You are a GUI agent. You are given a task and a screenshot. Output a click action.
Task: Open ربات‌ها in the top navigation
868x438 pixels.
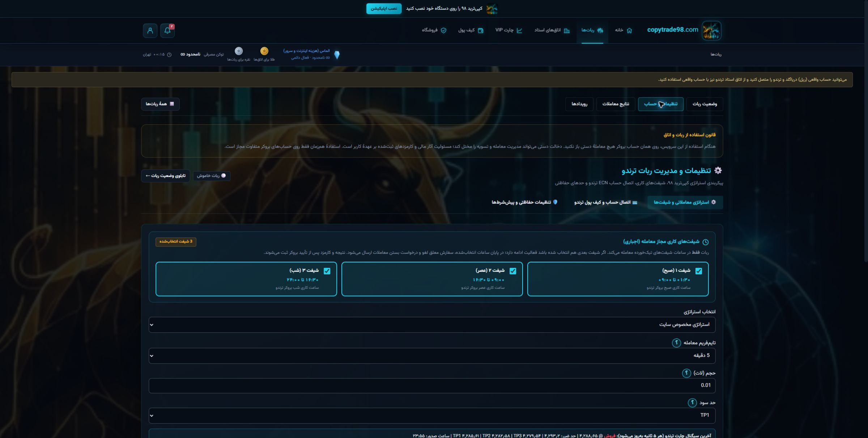click(x=592, y=30)
